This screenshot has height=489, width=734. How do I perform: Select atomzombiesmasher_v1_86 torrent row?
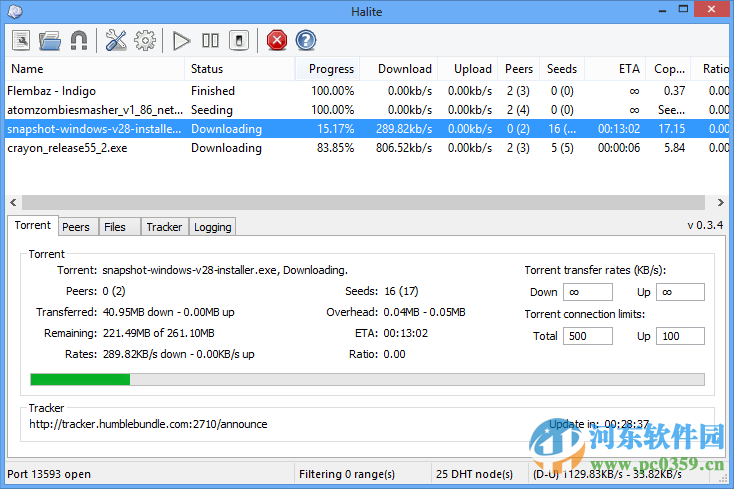point(367,110)
